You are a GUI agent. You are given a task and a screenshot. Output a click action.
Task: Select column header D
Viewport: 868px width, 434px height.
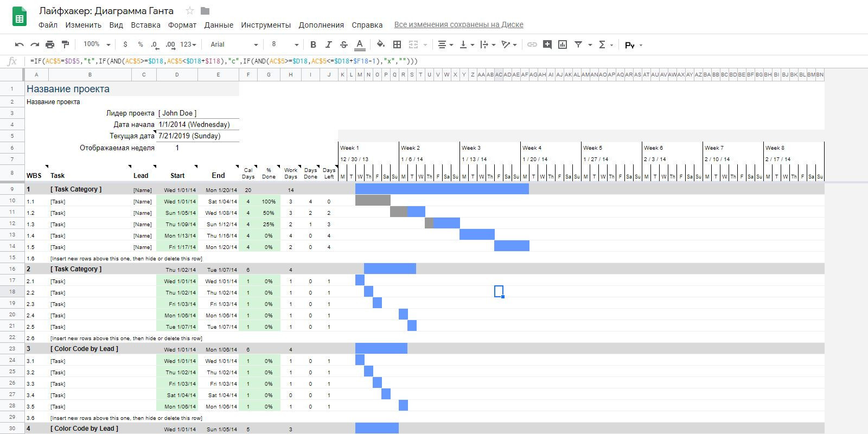click(x=177, y=75)
